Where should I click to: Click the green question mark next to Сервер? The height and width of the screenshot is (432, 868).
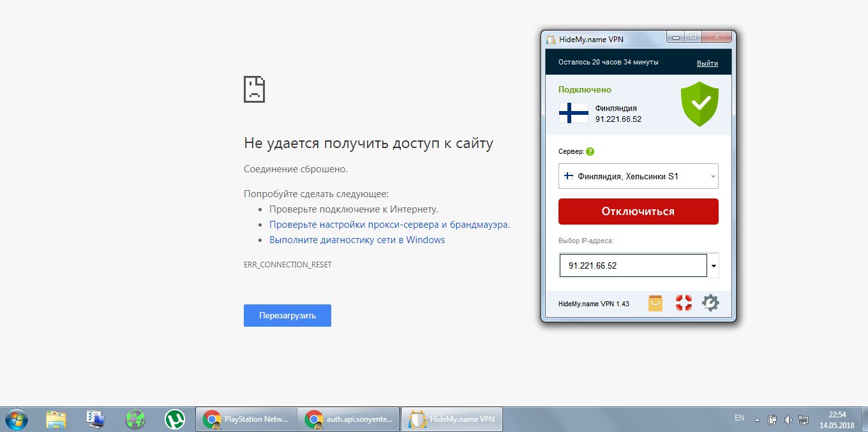[590, 152]
